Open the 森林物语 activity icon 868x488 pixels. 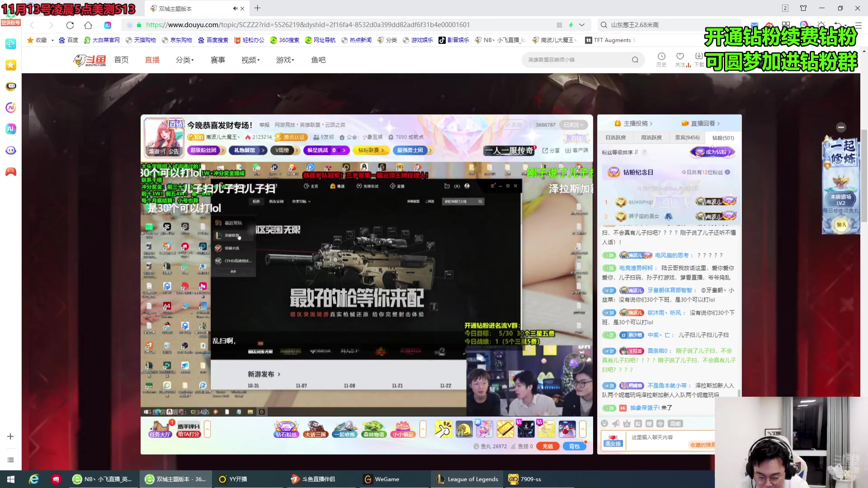point(374,429)
